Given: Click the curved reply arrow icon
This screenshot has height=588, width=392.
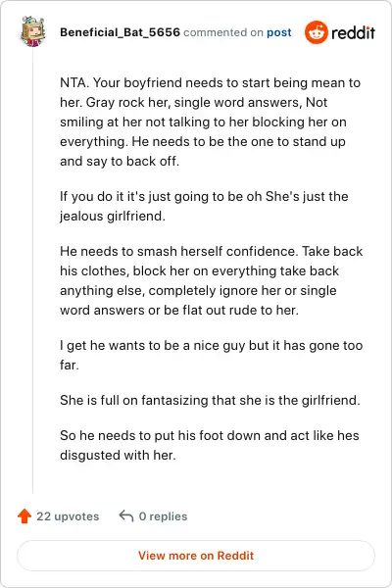Looking at the screenshot, I should click(x=126, y=516).
